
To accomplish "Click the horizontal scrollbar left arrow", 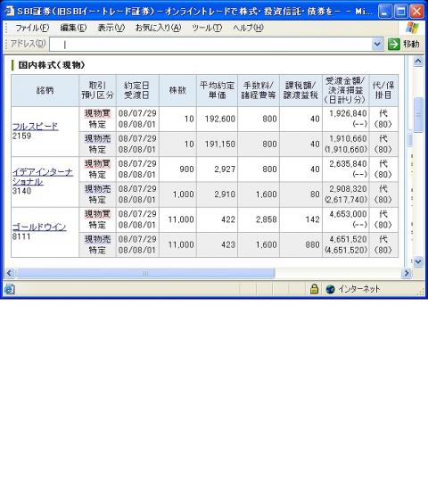I will coord(9,273).
